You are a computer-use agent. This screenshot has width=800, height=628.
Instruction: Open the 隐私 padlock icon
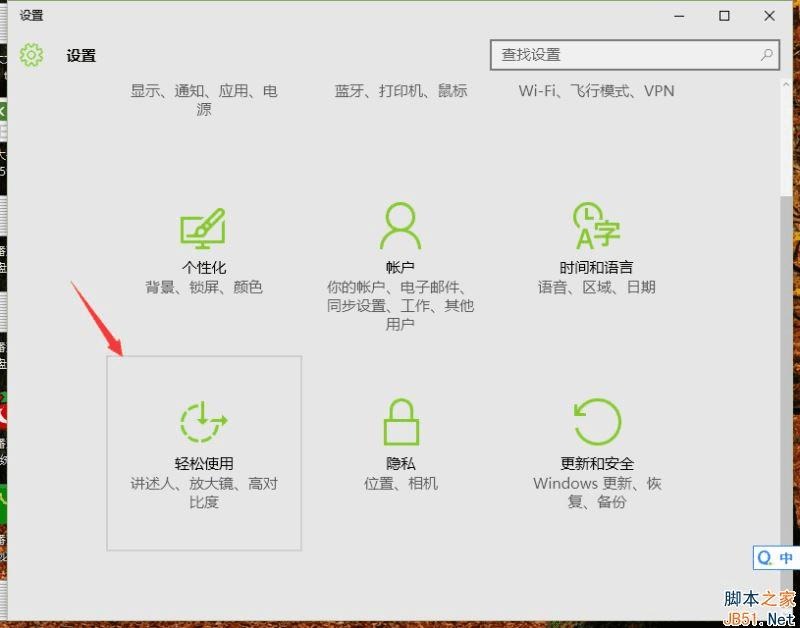401,422
